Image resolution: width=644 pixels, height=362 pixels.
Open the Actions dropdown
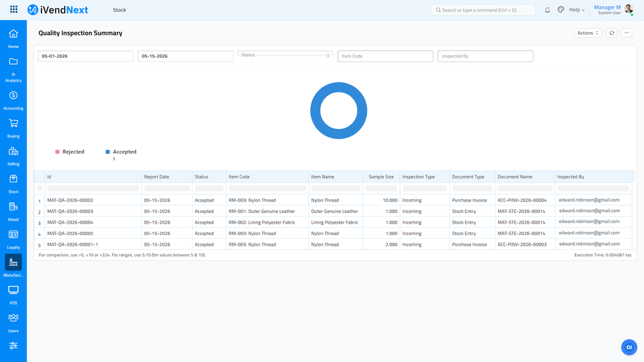click(588, 33)
